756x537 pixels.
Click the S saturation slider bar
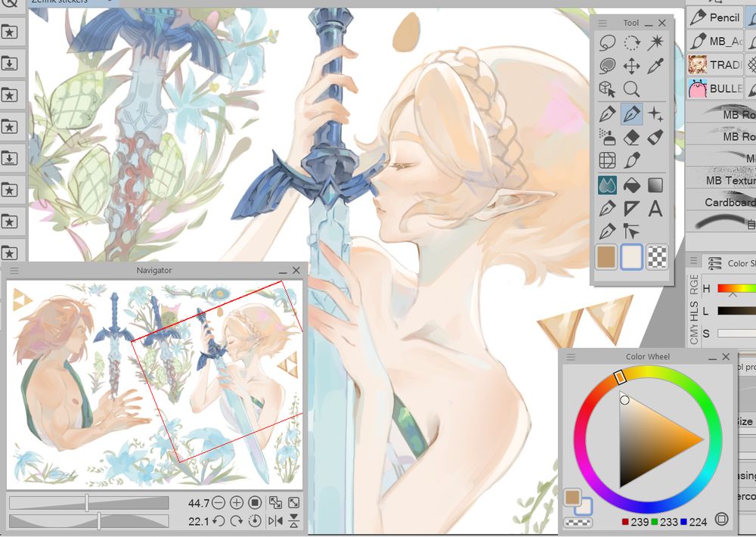[x=736, y=333]
